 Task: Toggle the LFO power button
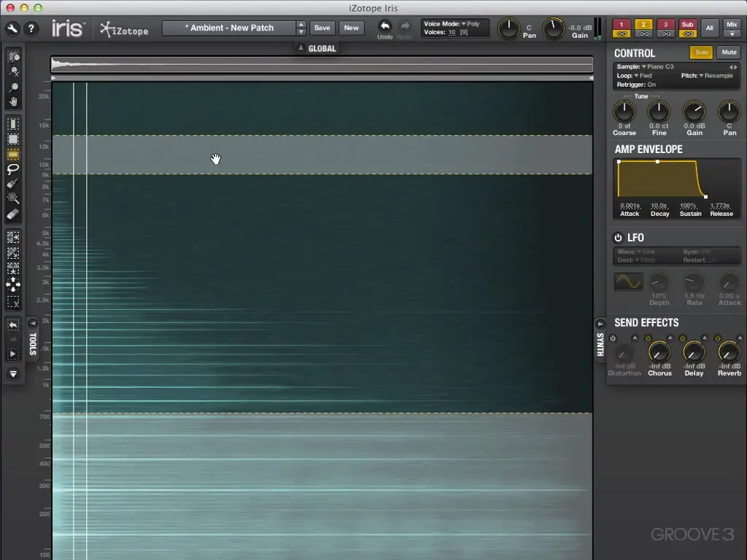tap(619, 238)
